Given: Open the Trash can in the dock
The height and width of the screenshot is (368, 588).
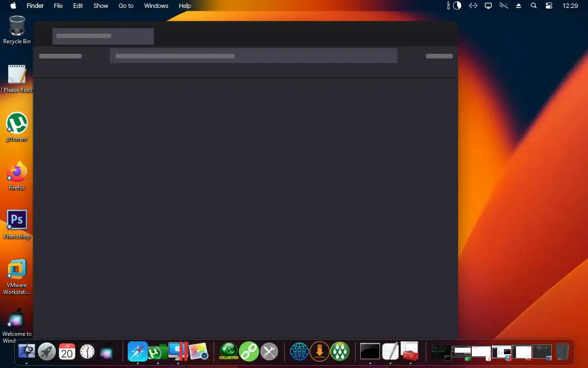Looking at the screenshot, I should (562, 352).
